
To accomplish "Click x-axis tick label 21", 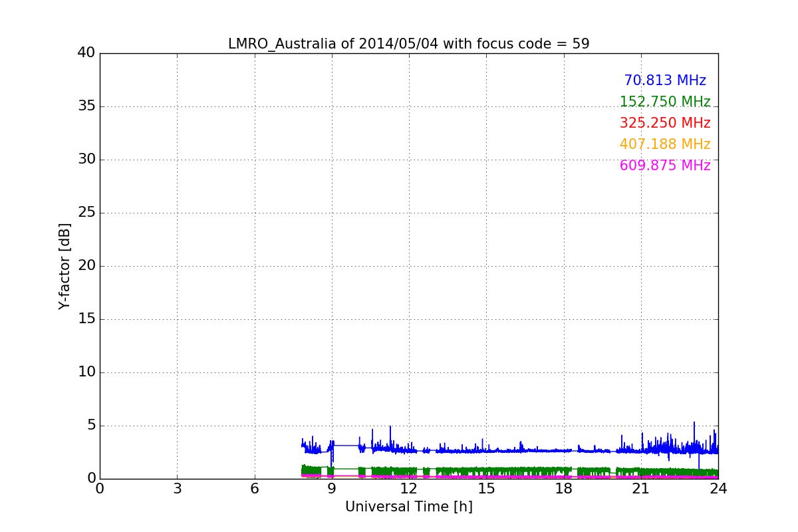I will click(x=641, y=489).
